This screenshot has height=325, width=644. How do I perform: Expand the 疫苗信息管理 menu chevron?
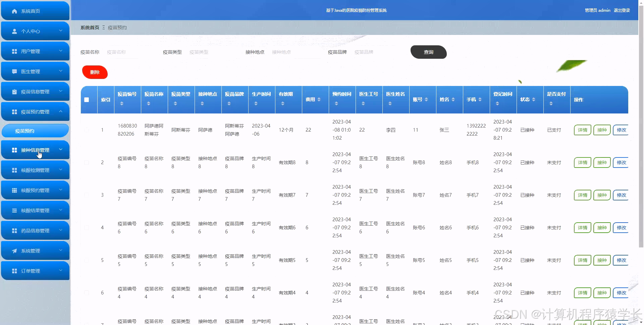point(61,91)
